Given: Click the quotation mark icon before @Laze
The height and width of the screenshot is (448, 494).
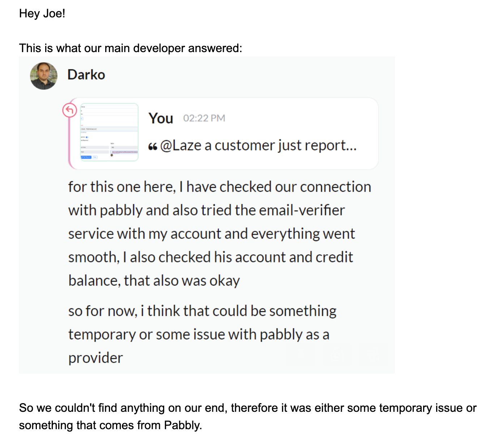Looking at the screenshot, I should (153, 147).
